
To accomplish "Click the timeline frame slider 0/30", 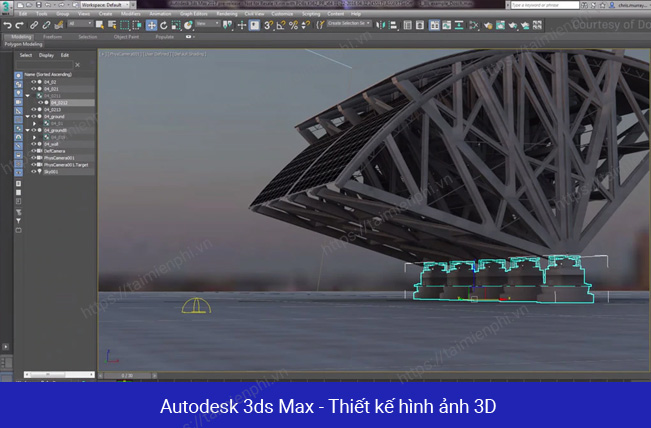I will [x=127, y=376].
